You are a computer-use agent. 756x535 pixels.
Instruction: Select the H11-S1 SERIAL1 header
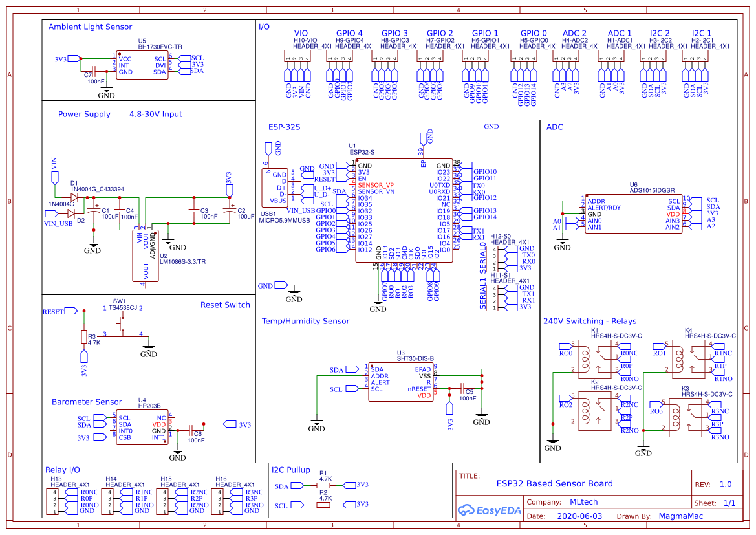[x=491, y=298]
